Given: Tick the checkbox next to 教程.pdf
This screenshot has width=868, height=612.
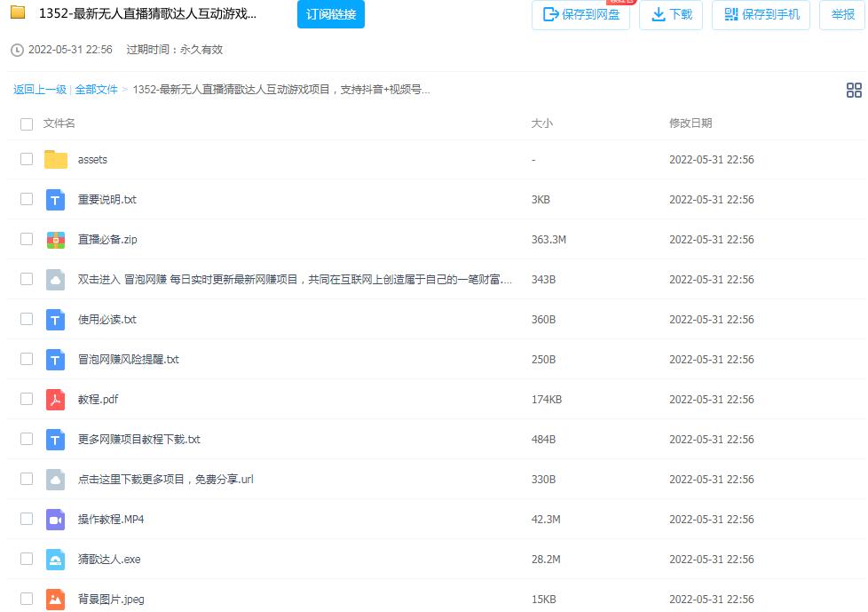Looking at the screenshot, I should [x=27, y=400].
